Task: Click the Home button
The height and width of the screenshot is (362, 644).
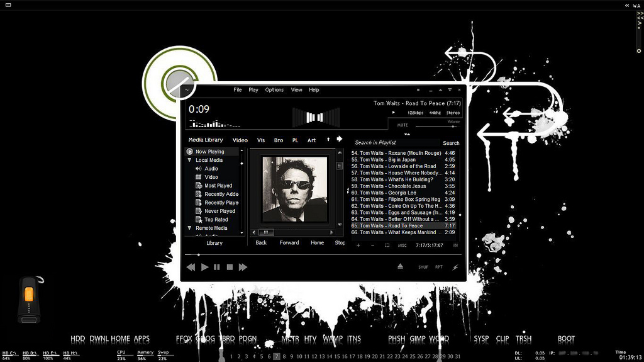Action: [317, 243]
